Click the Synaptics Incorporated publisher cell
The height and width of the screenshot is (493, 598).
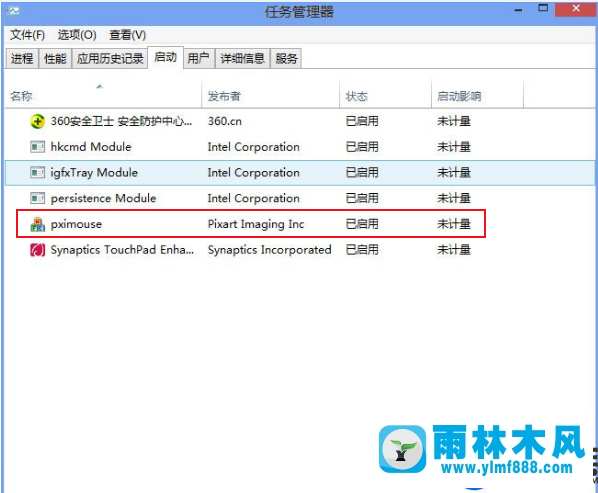[x=269, y=250]
